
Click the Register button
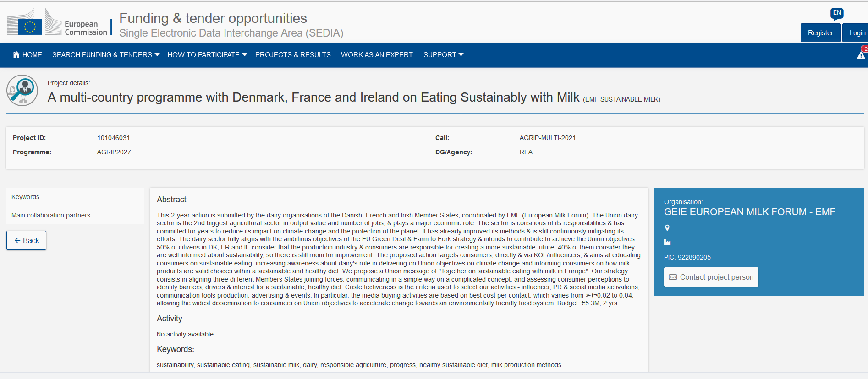[x=820, y=33]
